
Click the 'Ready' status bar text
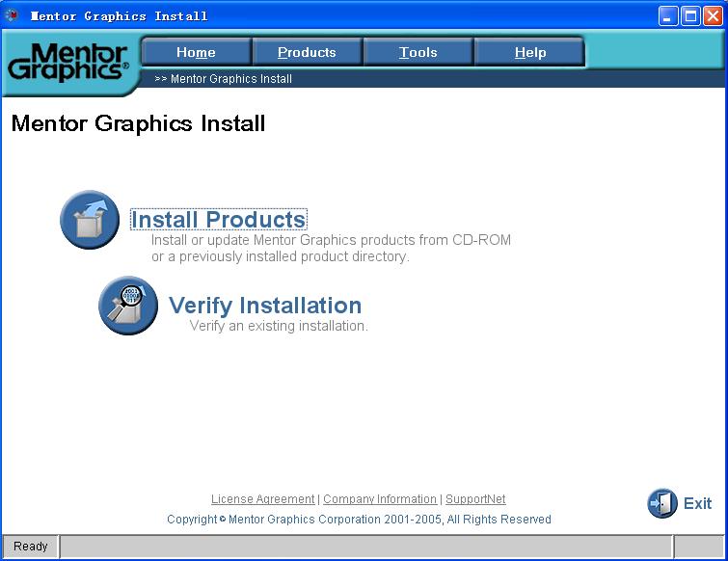point(31,547)
